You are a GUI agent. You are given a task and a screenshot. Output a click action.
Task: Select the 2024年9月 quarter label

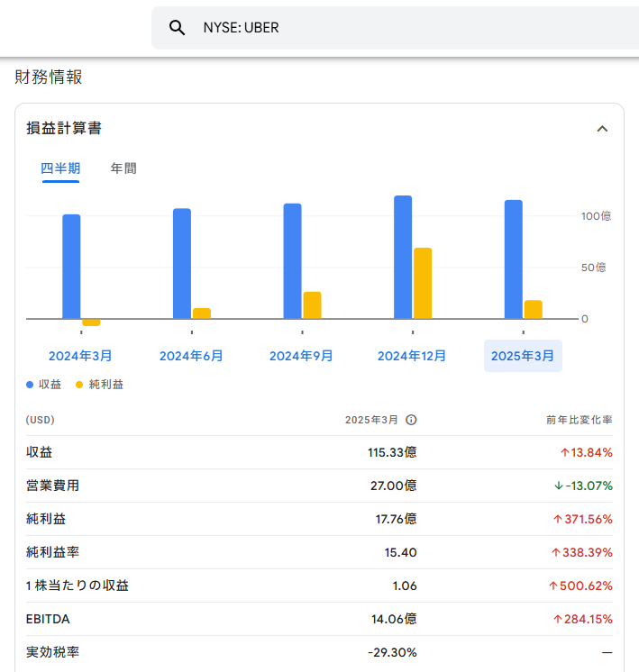click(301, 356)
